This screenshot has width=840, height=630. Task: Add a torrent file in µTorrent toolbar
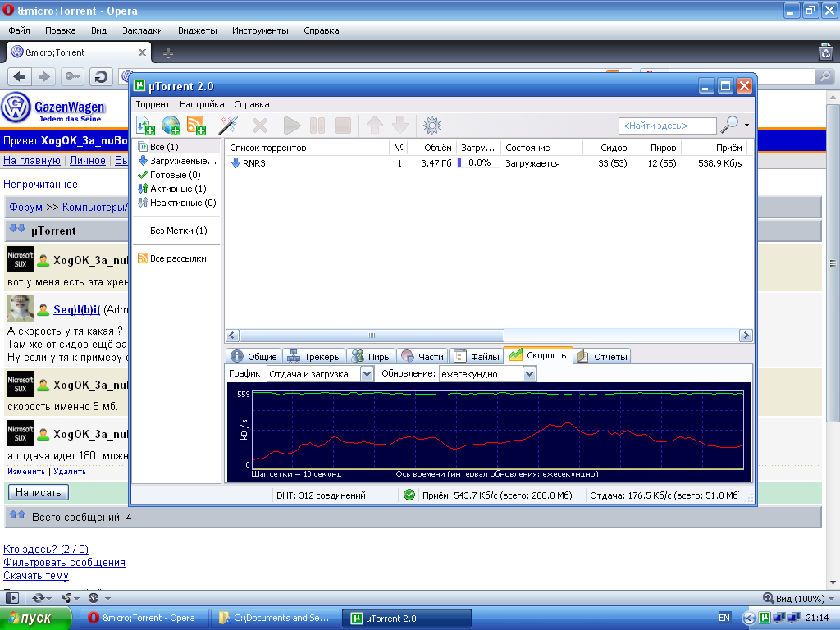[x=145, y=126]
